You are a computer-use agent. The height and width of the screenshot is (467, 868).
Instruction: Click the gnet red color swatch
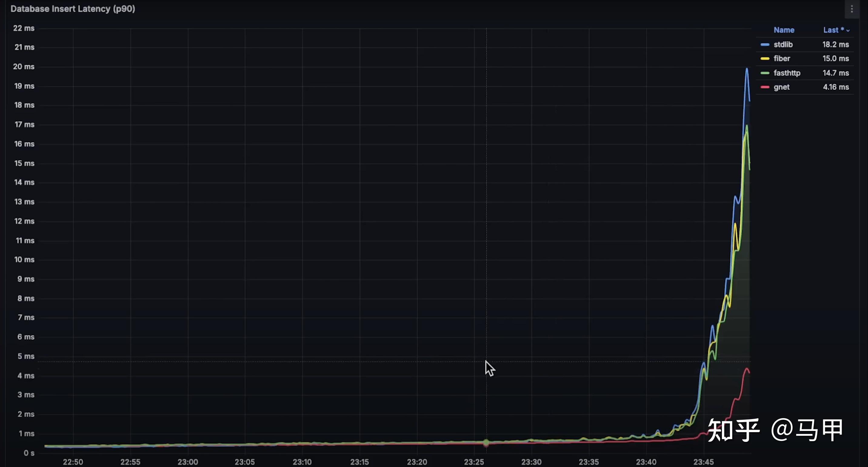point(765,87)
